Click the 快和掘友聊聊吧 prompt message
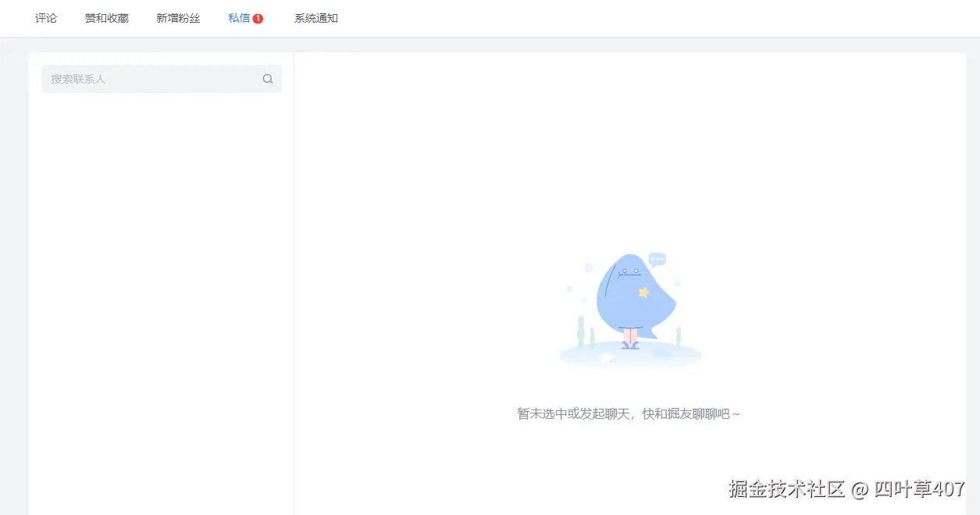The width and height of the screenshot is (980, 515). [x=687, y=413]
